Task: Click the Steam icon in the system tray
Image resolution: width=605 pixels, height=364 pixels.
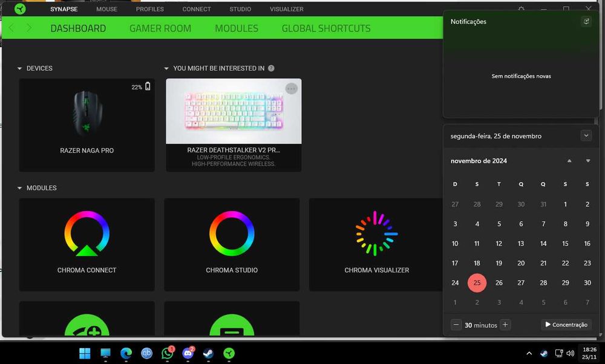Action: pos(544,353)
